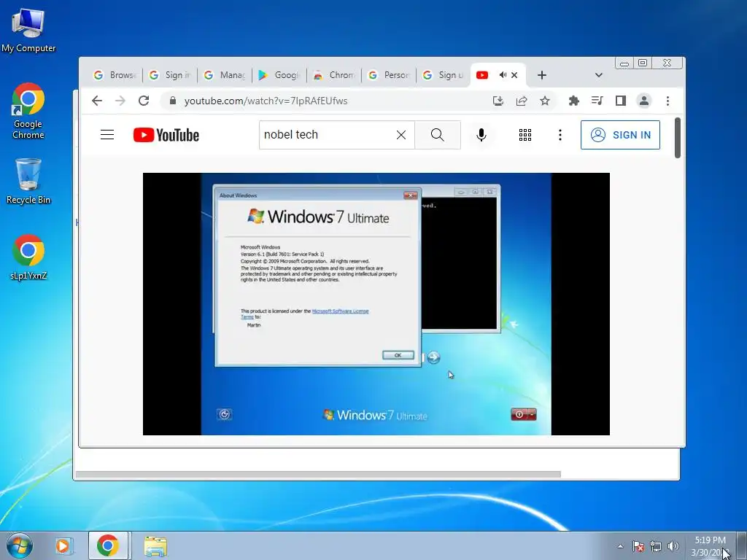Open Action Center flag icon
This screenshot has width=747, height=560.
[638, 546]
